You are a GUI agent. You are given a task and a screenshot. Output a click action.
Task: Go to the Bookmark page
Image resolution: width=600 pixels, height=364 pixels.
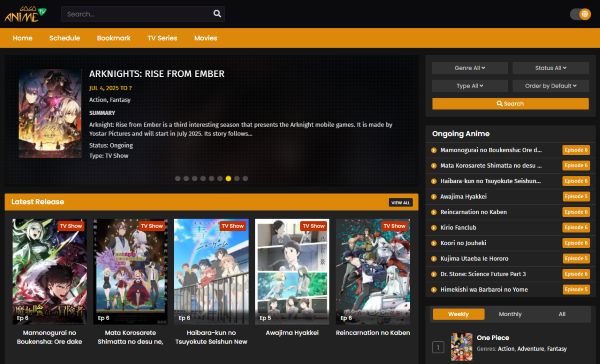pyautogui.click(x=114, y=38)
